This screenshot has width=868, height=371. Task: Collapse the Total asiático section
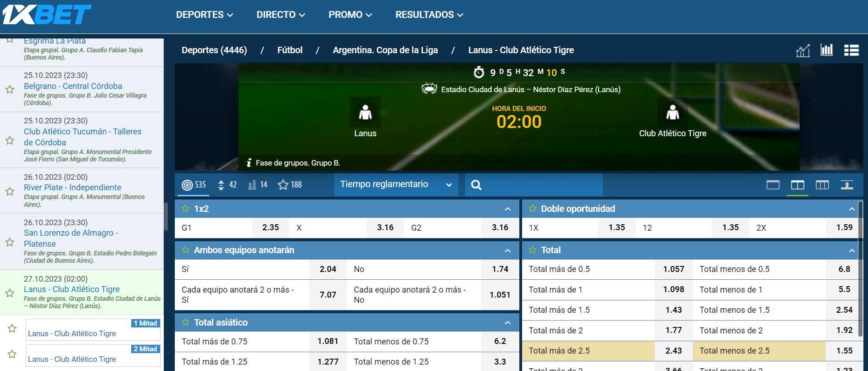(x=507, y=323)
